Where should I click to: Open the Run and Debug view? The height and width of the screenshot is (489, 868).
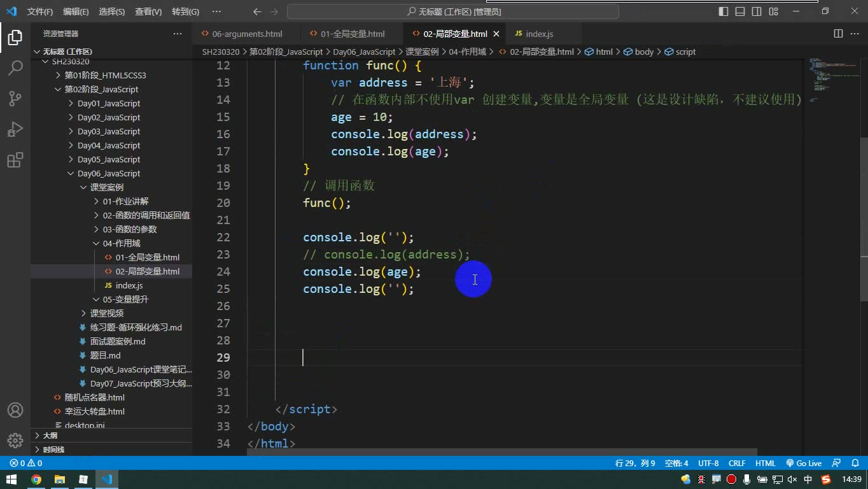[x=15, y=129]
